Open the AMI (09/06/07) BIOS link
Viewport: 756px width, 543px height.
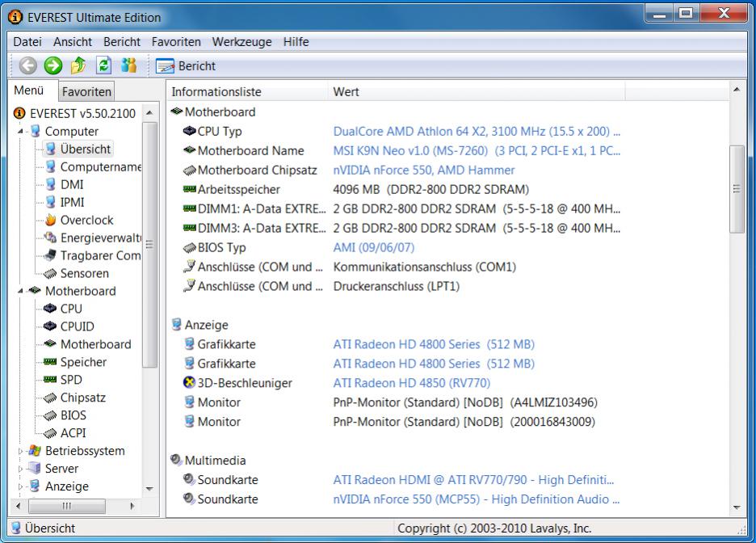coord(374,247)
